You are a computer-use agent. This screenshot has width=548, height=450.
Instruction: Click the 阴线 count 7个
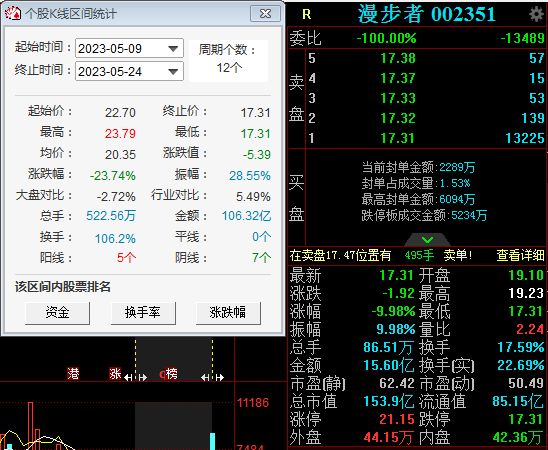click(x=261, y=258)
